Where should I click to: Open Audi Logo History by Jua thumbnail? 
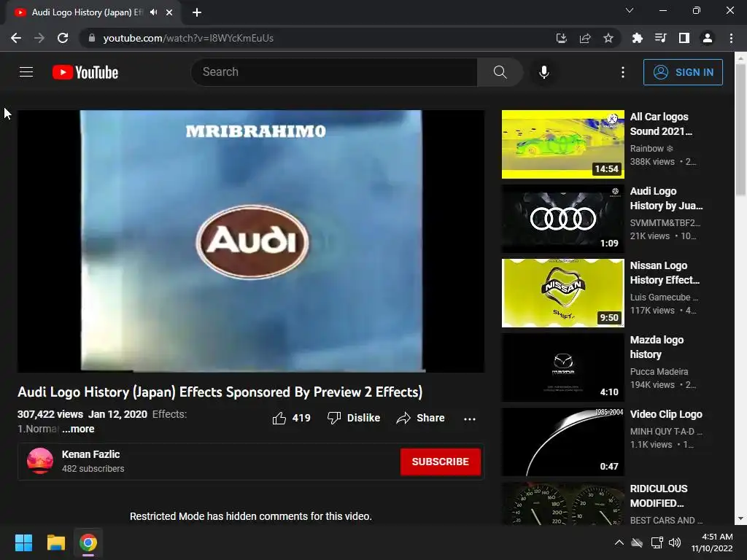[x=562, y=219]
